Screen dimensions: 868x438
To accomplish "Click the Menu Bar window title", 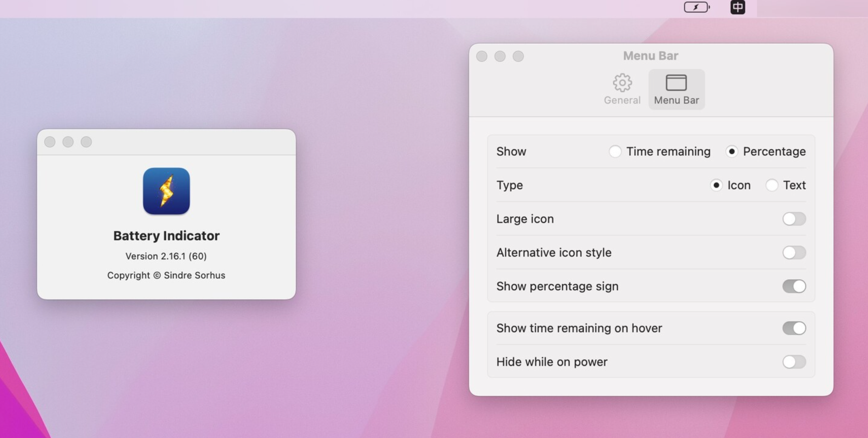I will tap(650, 56).
